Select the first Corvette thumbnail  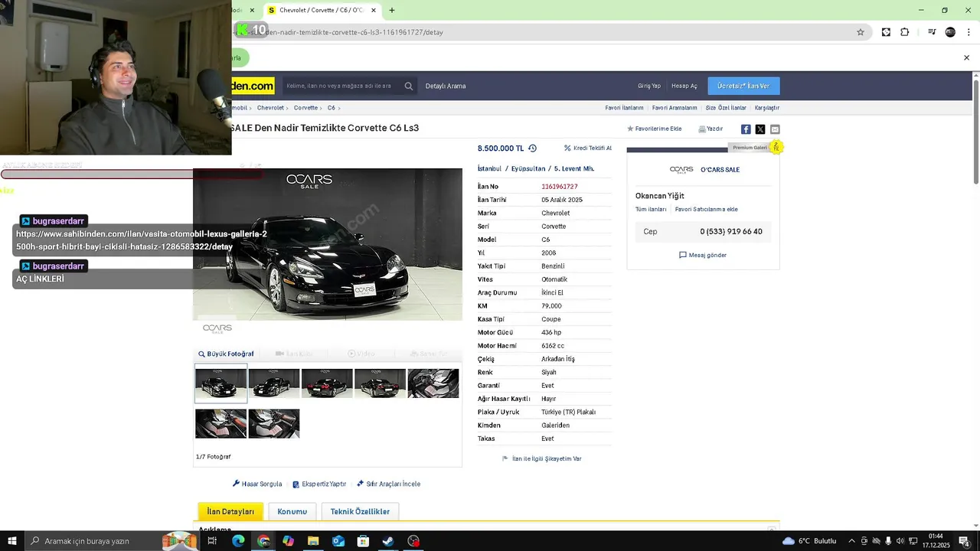pos(220,383)
